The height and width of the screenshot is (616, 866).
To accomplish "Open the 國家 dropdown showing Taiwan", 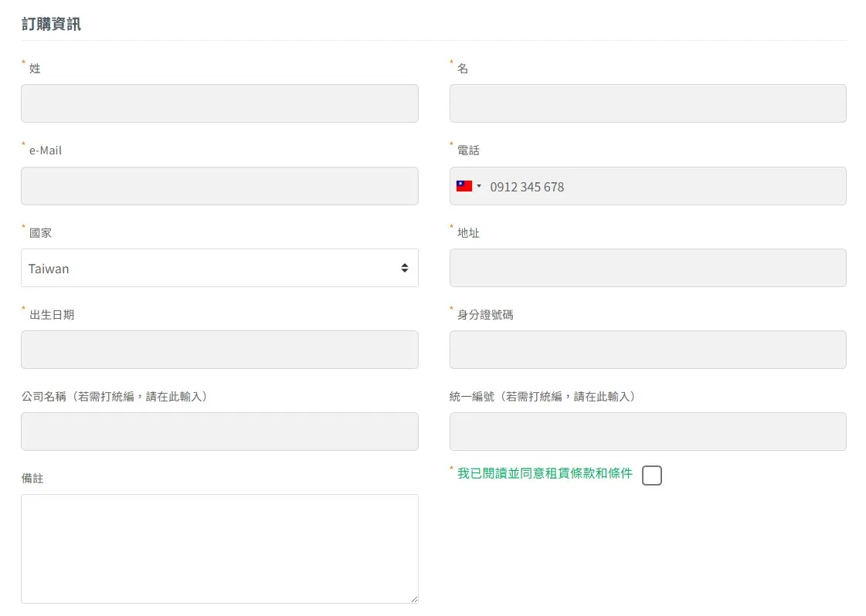I will [219, 268].
